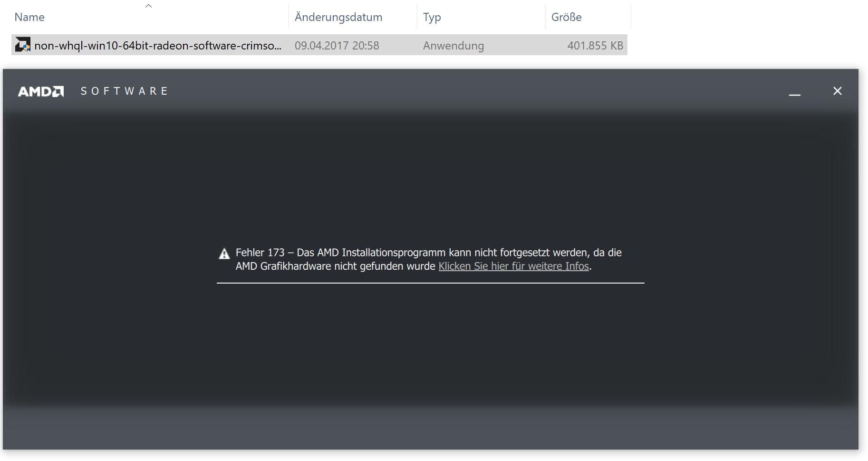
Task: Select file non-whql-win10-64bit-radeon-software-crimso...
Action: pos(158,46)
